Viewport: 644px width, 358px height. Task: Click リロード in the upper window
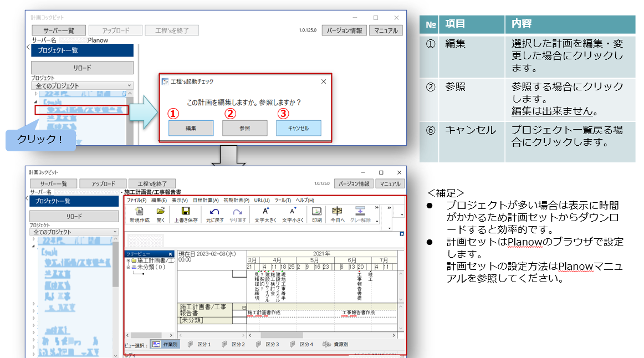pos(82,68)
